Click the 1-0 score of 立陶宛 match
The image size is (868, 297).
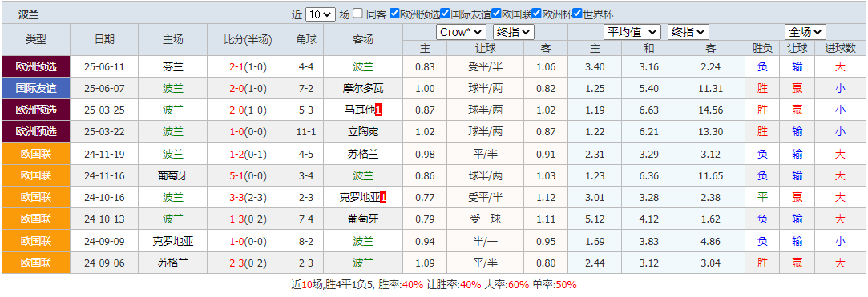[x=237, y=132]
